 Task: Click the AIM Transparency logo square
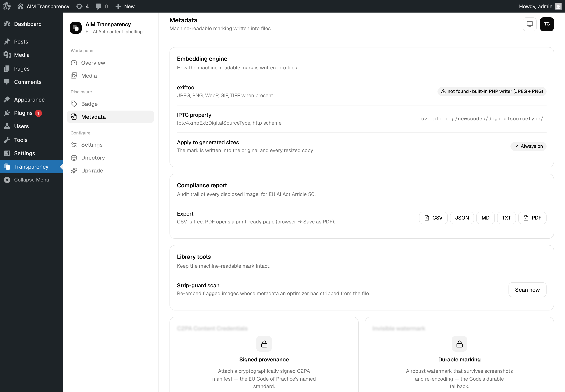(x=76, y=28)
